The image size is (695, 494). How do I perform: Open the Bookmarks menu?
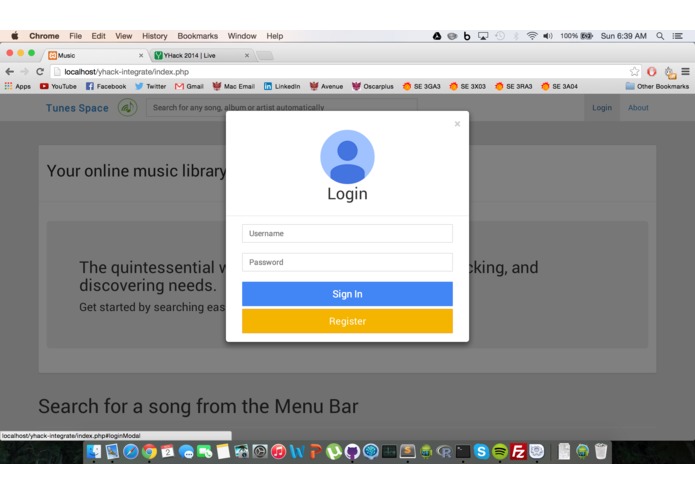point(198,36)
